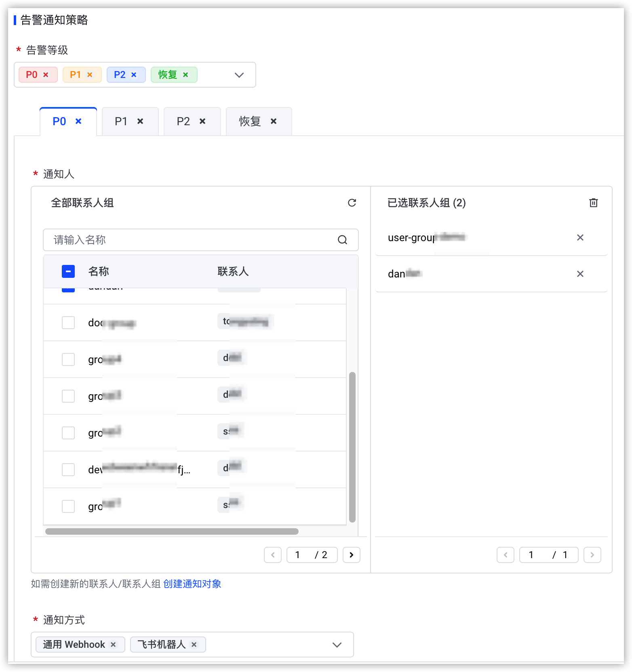Click the search magnifier in name field
Screen dimensions: 632x672
pyautogui.click(x=342, y=240)
